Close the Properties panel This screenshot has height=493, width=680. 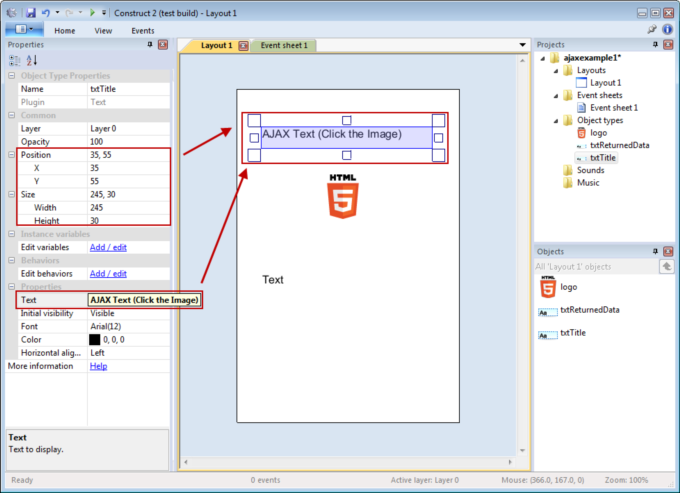point(163,44)
